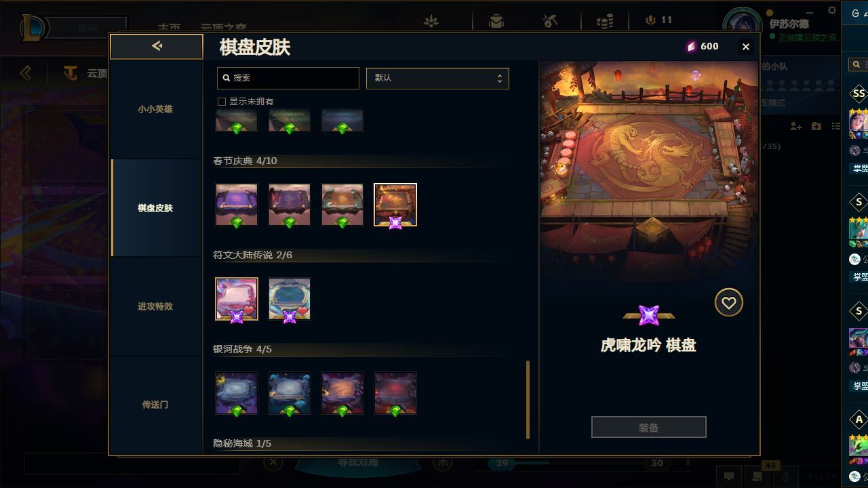The height and width of the screenshot is (488, 868).
Task: Click the purple 600 currency icon
Action: click(692, 46)
